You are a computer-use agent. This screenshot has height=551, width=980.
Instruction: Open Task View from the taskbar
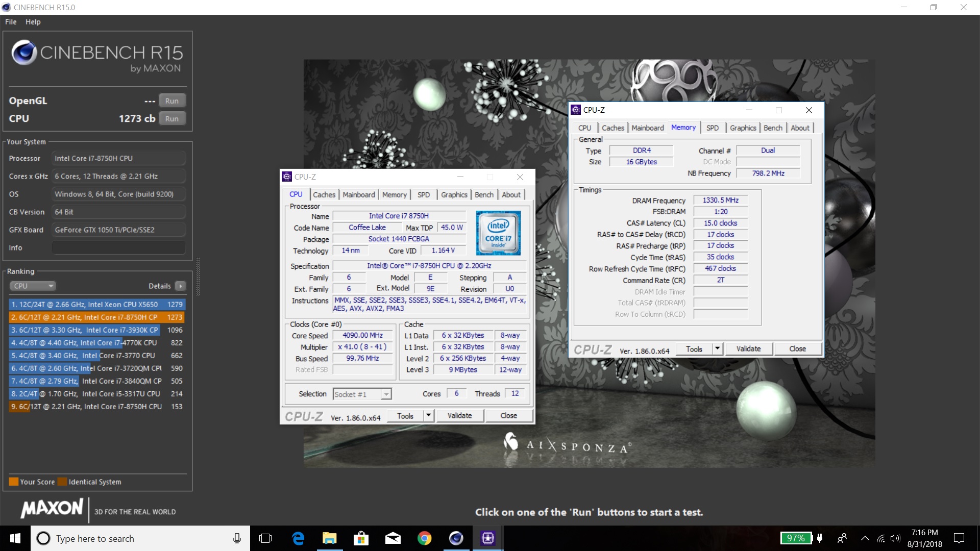tap(265, 538)
